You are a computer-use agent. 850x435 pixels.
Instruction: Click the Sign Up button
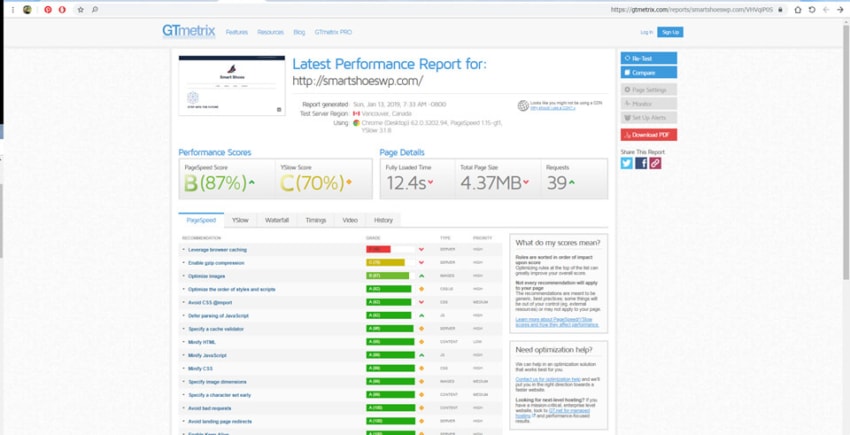point(670,33)
